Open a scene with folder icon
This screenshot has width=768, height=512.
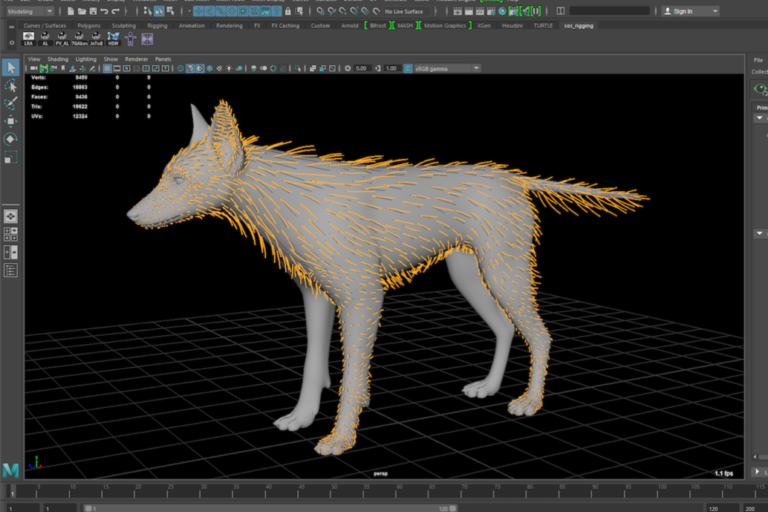(x=82, y=11)
